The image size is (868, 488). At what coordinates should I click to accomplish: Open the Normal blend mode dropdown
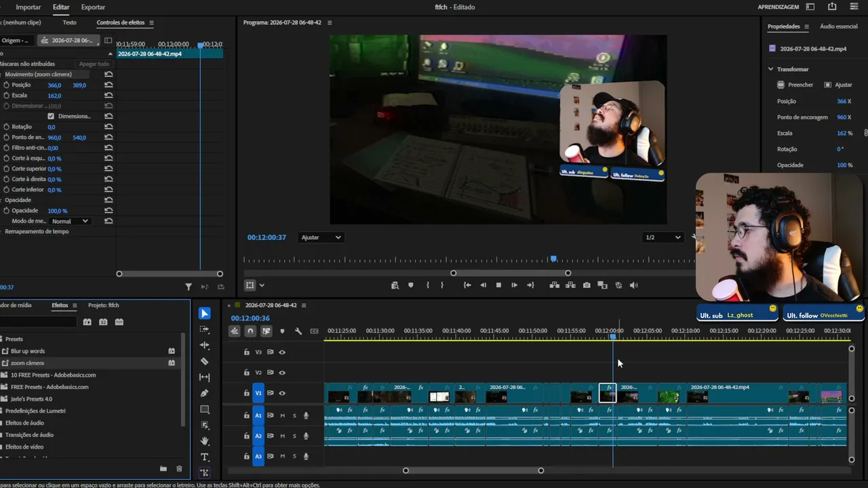[x=71, y=221]
